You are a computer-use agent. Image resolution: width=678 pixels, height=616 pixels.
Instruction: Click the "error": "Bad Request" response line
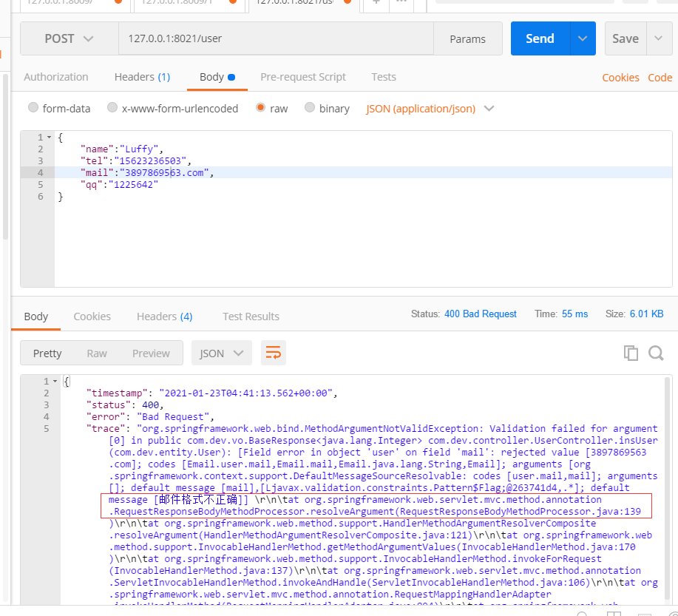click(x=150, y=417)
